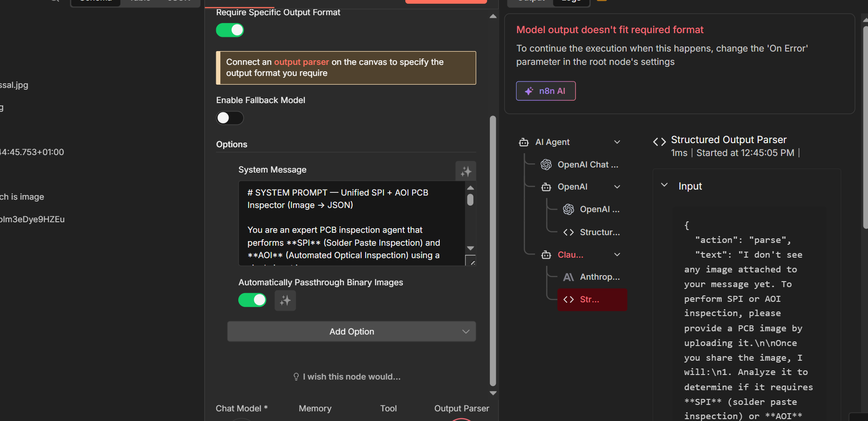Click 'Model output doesn't fit required format' heading
Viewport: 868px width, 421px height.
point(610,30)
